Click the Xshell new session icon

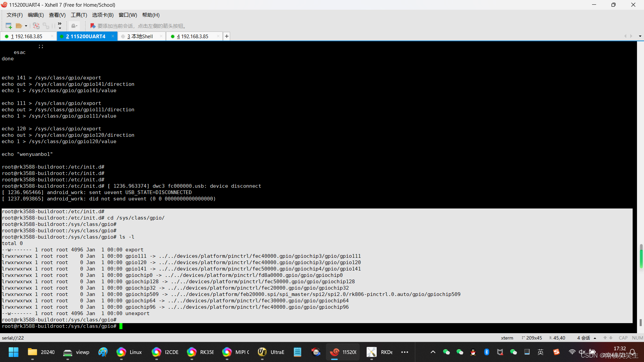pyautogui.click(x=8, y=25)
